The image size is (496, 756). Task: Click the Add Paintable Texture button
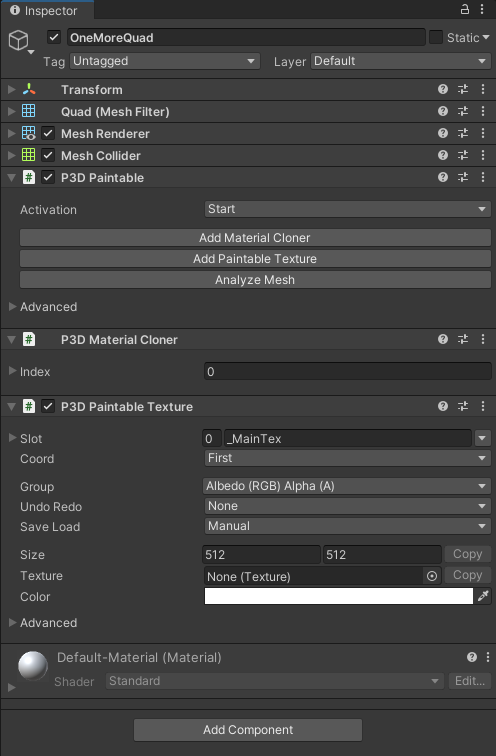(x=255, y=259)
